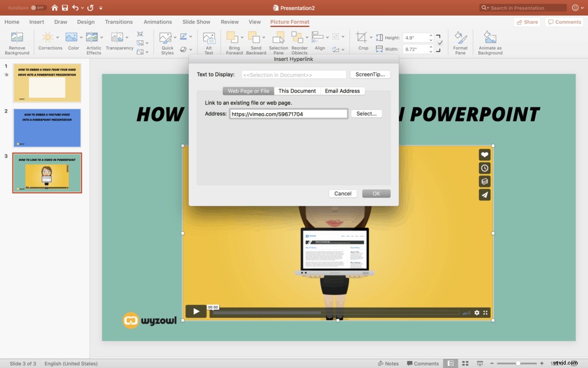Viewport: 588px width, 368px height.
Task: Click the ScreenTip button
Action: click(370, 74)
